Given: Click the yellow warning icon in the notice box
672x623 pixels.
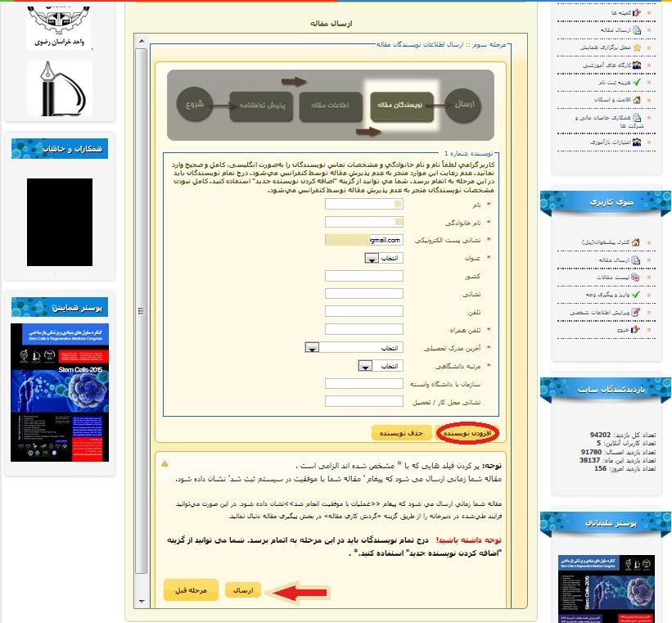Looking at the screenshot, I should click(x=165, y=463).
